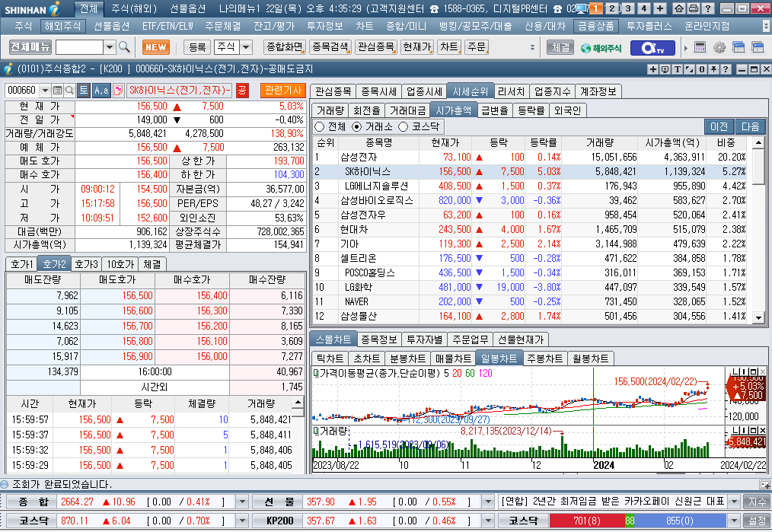Select the 거래소 radio button
Image resolution: width=772 pixels, height=532 pixels.
(356, 127)
